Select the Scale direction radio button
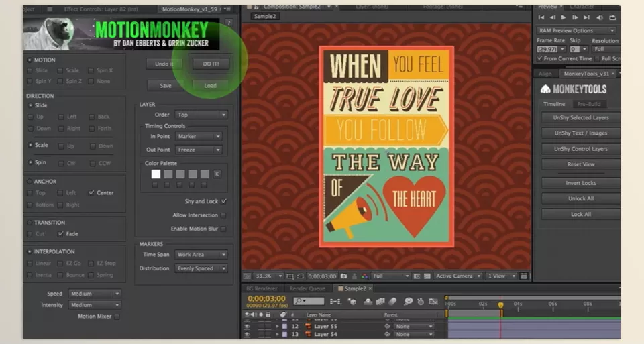The width and height of the screenshot is (644, 344). pyautogui.click(x=30, y=145)
